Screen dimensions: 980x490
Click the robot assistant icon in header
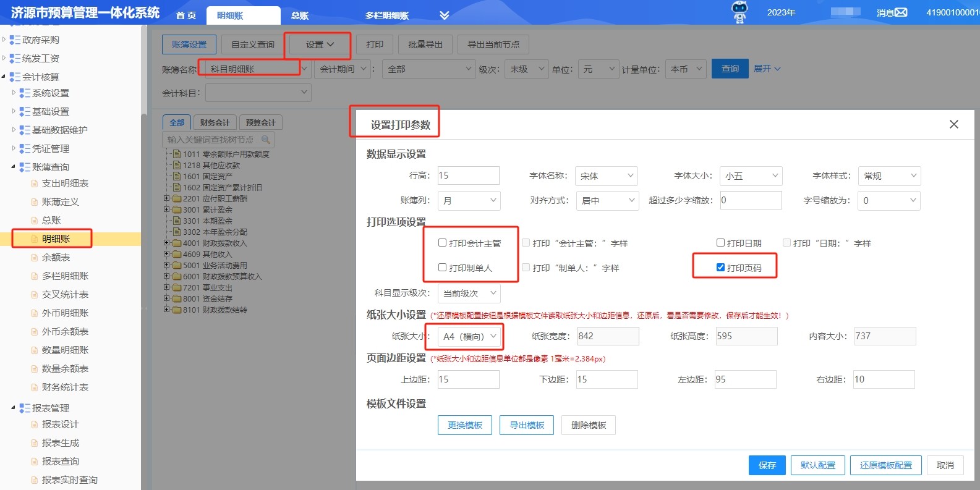[x=739, y=12]
